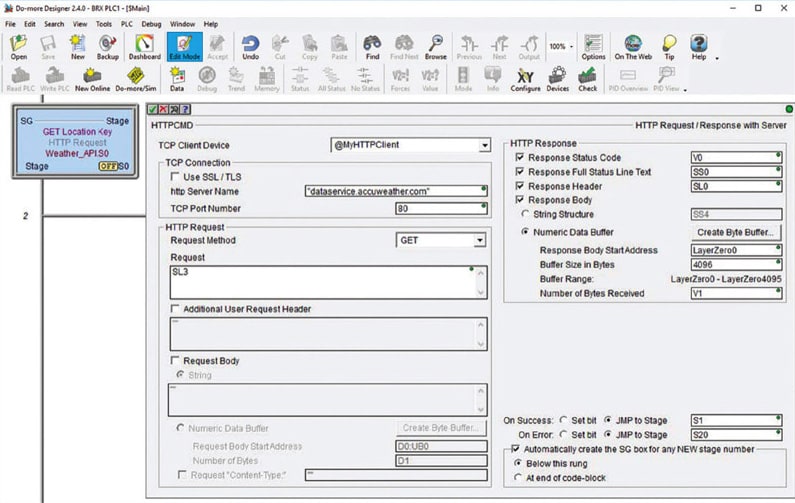Click the http Server Name field
Screen dimensions: 795x503
tap(396, 191)
